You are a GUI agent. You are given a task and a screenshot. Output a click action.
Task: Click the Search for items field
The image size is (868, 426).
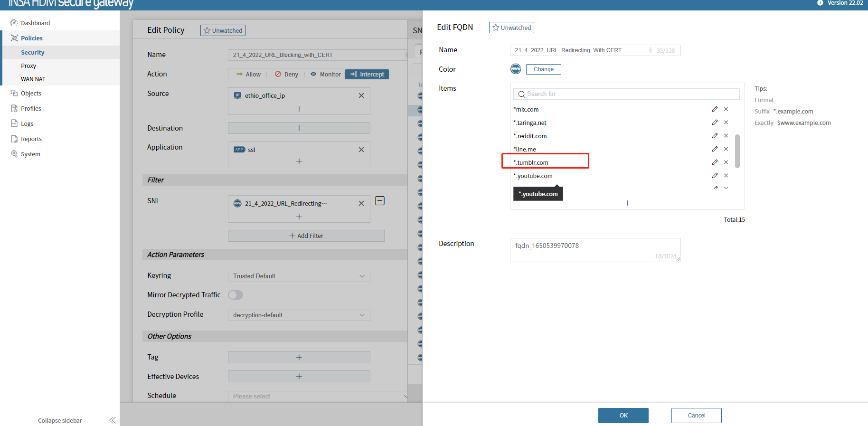click(x=627, y=94)
